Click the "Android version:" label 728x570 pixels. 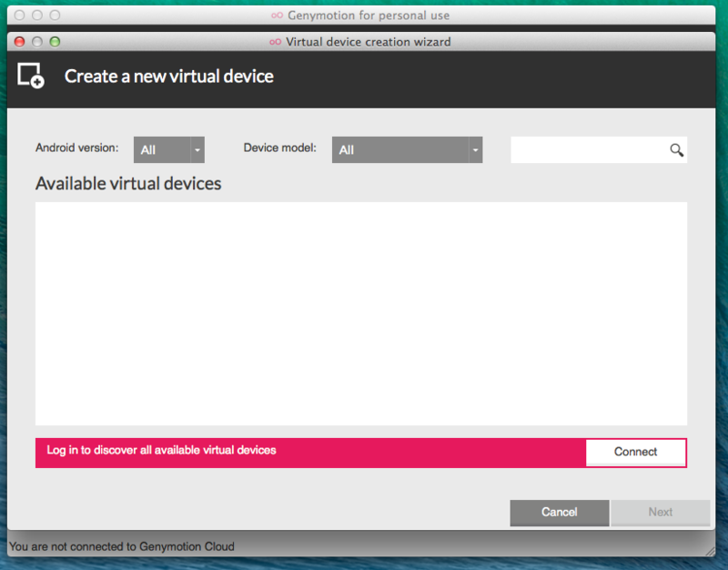pos(77,148)
